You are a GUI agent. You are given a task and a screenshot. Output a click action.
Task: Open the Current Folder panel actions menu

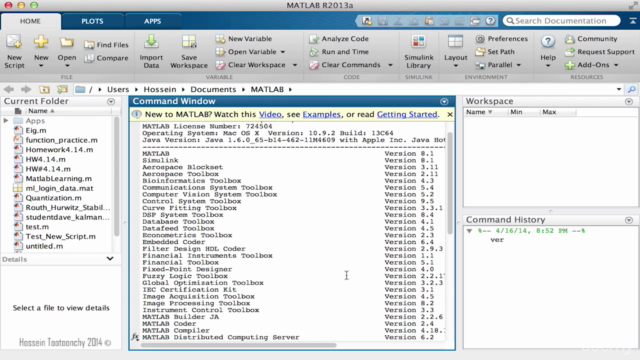click(111, 102)
